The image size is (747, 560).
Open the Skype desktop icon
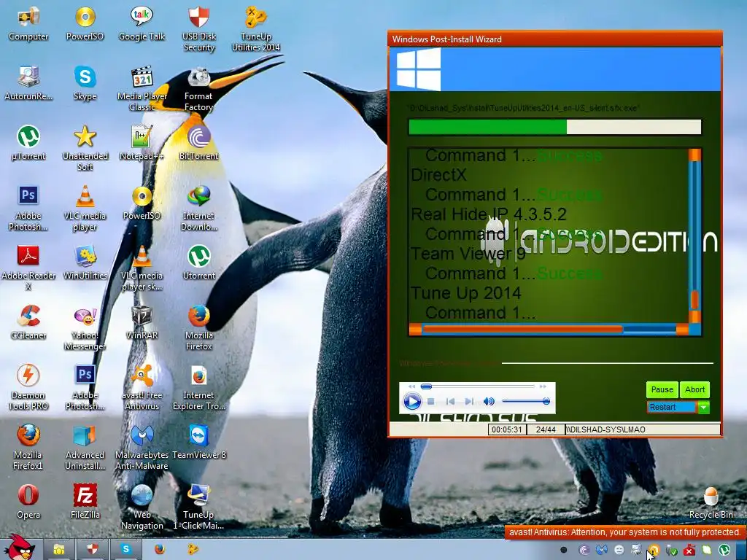85,83
